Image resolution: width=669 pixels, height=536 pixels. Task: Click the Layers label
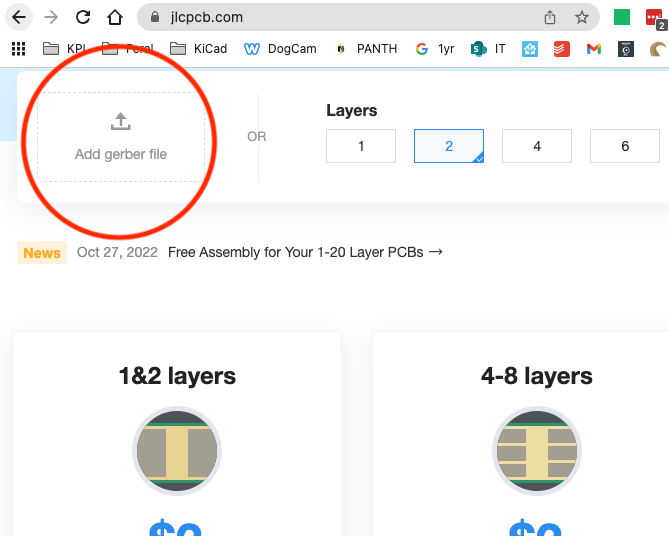[352, 111]
